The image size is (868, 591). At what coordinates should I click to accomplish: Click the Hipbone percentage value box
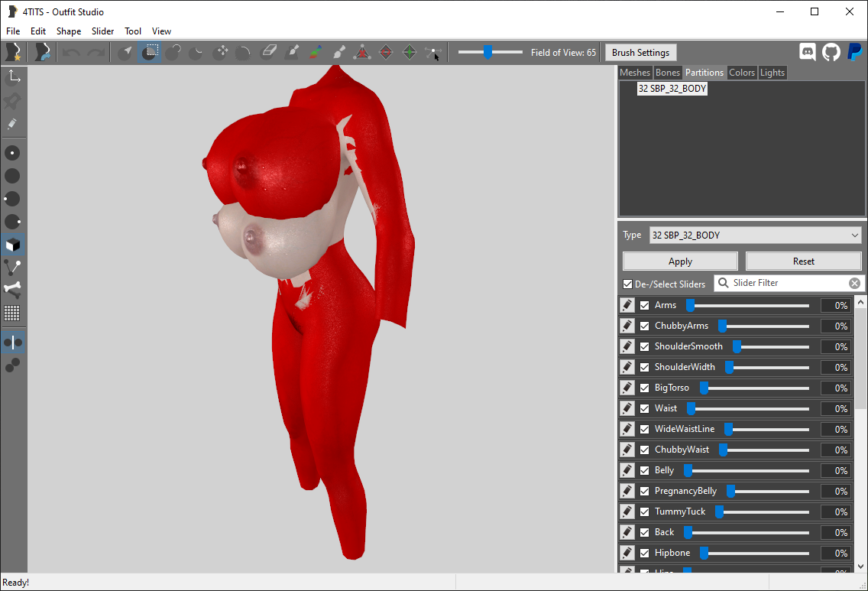(x=836, y=553)
